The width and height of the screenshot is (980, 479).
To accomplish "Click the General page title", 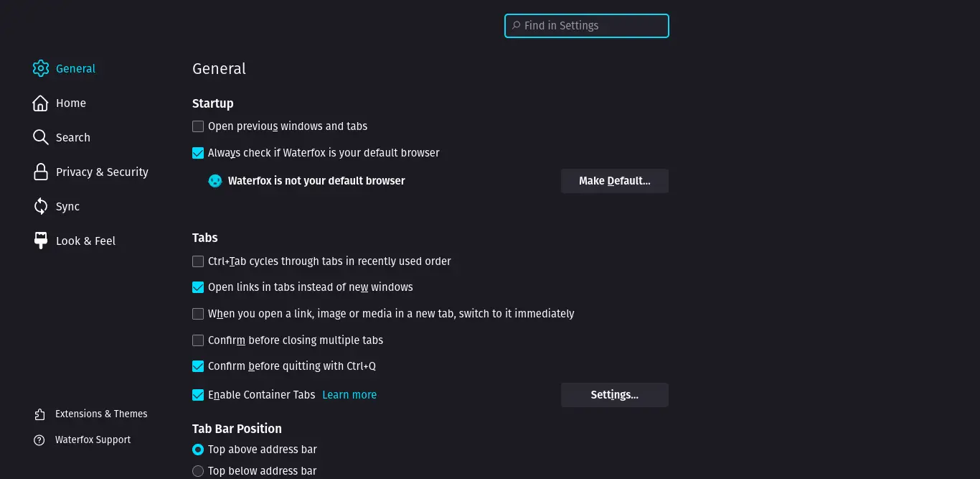I will pos(219,69).
